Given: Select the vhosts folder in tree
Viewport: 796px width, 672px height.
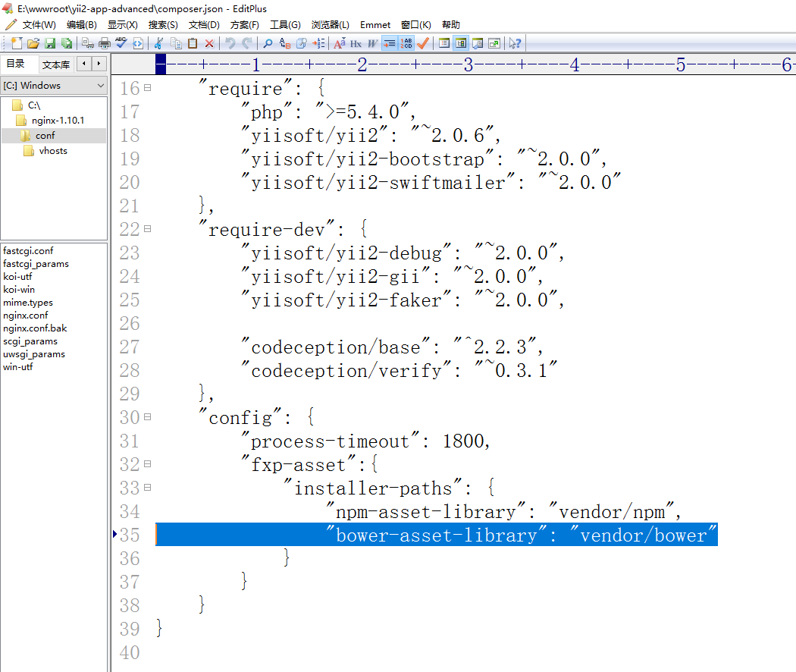Looking at the screenshot, I should pos(53,151).
